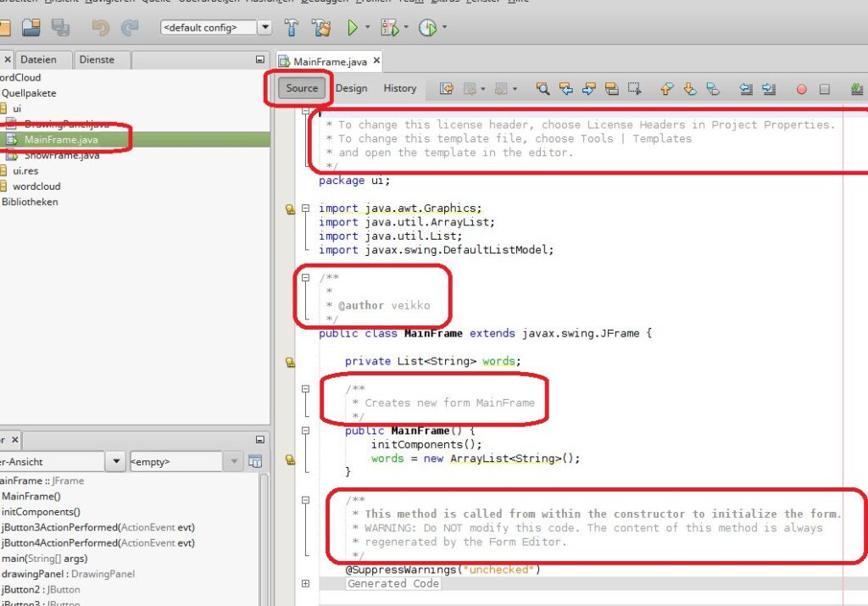868x606 pixels.
Task: Open the default config dropdown
Action: tap(264, 28)
